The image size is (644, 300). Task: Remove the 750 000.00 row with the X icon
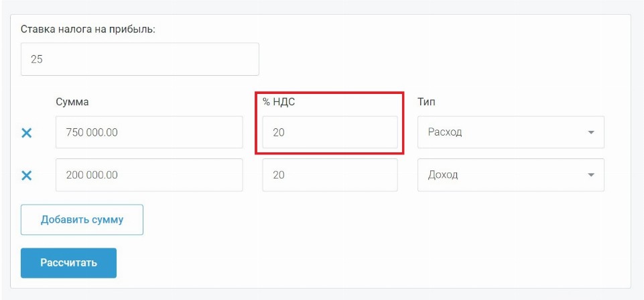(27, 133)
